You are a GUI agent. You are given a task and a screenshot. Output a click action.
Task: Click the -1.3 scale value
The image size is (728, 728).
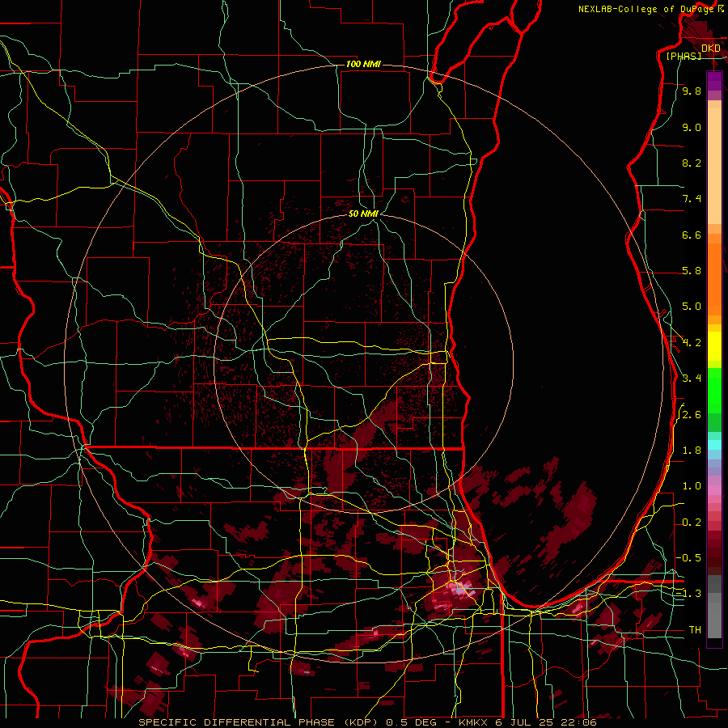click(x=689, y=594)
